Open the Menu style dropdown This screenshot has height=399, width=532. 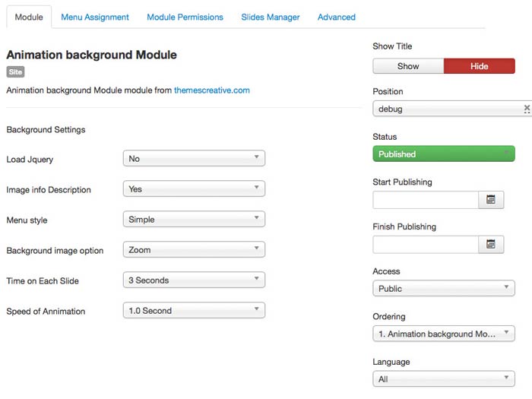[x=194, y=220]
